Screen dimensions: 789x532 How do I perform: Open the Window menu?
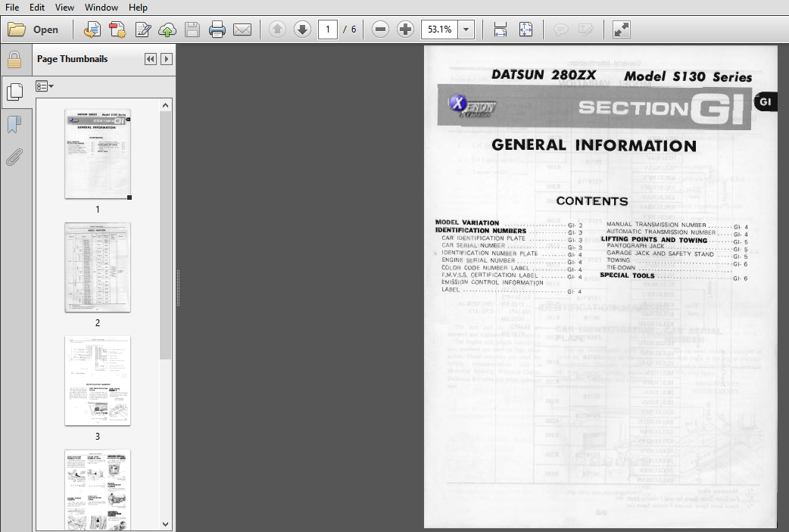(x=101, y=8)
